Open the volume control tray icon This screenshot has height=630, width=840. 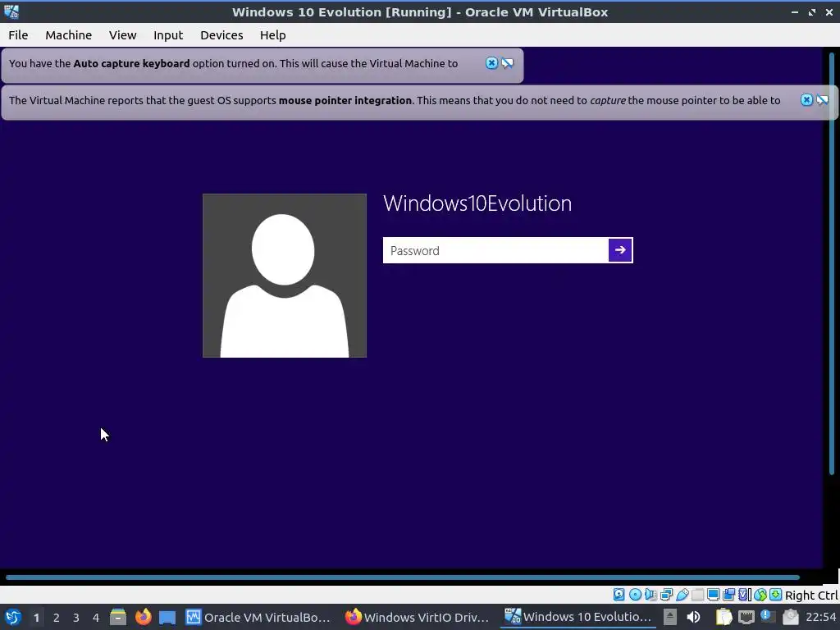point(693,617)
